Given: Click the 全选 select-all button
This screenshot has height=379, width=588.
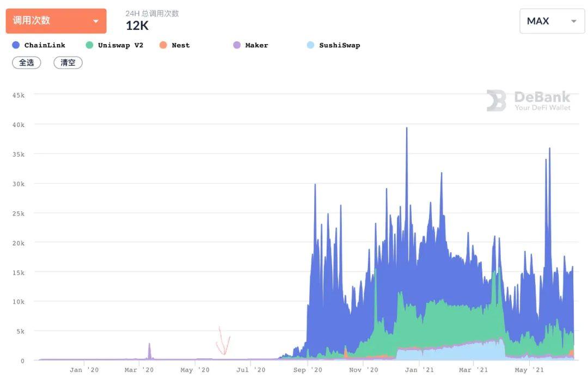Looking at the screenshot, I should 27,63.
